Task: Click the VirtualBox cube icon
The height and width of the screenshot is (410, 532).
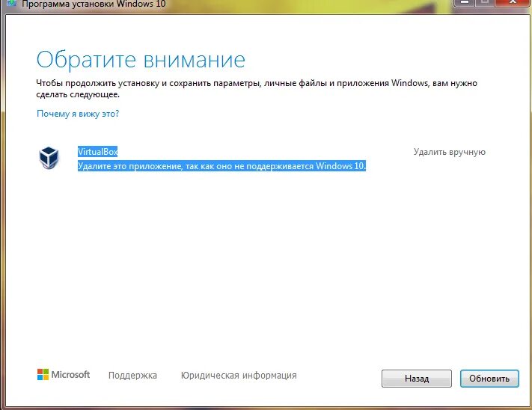Action: tap(49, 158)
